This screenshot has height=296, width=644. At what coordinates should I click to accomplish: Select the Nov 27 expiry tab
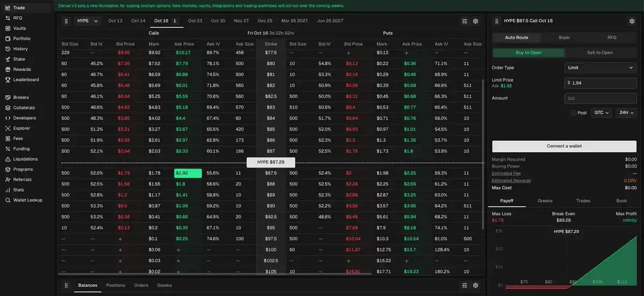click(x=241, y=21)
